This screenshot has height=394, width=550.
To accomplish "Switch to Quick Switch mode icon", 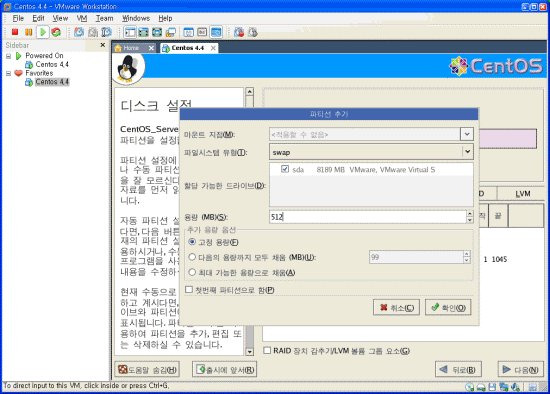I will tap(143, 32).
